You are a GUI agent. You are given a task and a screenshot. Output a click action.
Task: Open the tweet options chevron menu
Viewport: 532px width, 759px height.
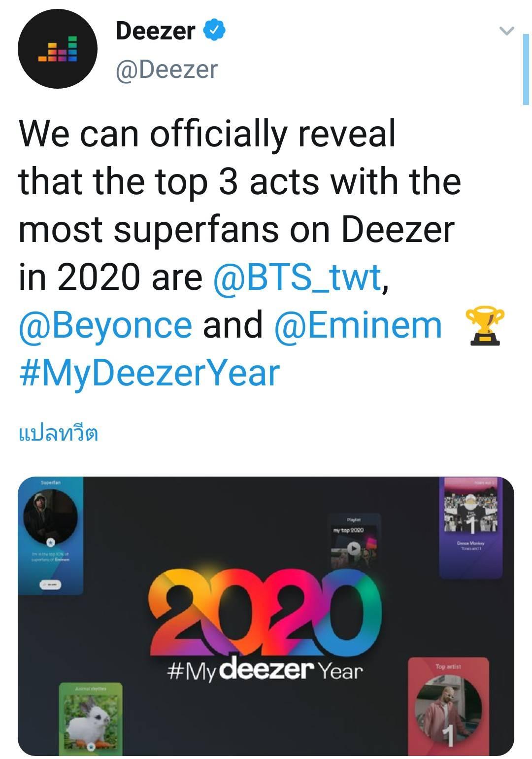point(506,31)
